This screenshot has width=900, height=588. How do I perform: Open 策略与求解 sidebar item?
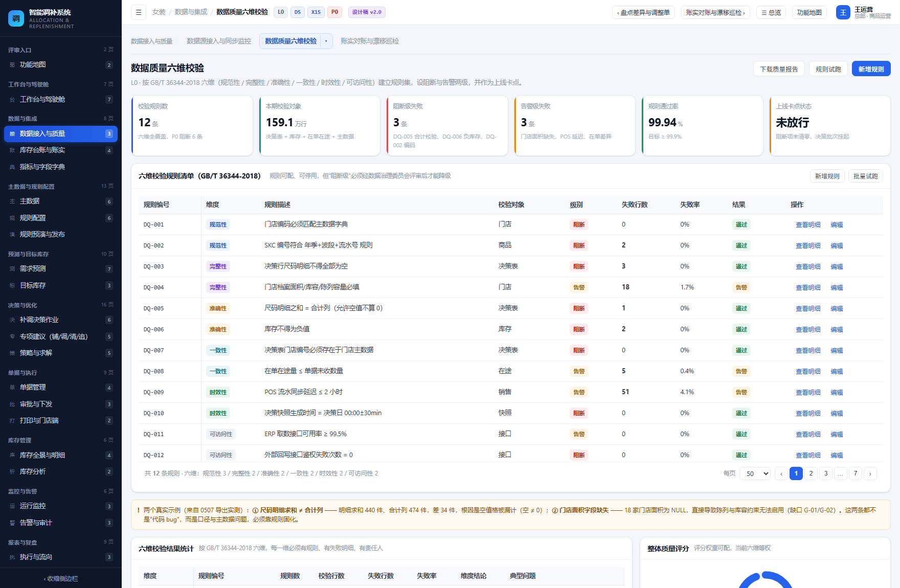click(61, 353)
